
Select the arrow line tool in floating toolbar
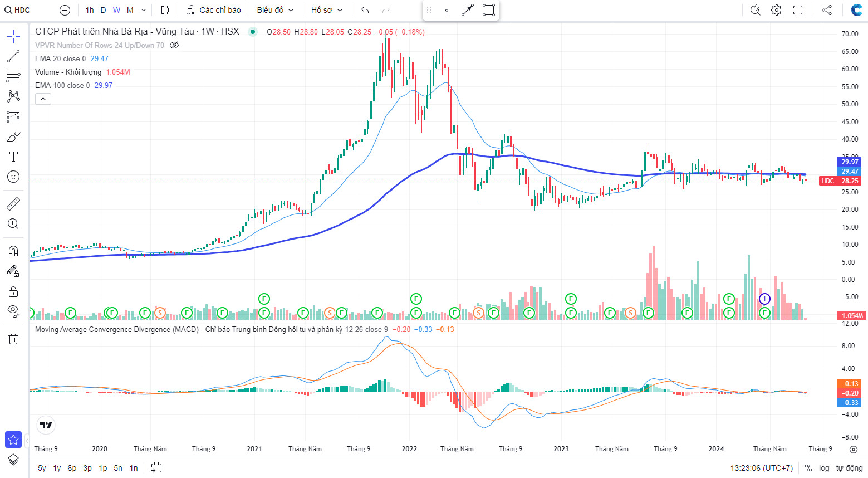468,10
